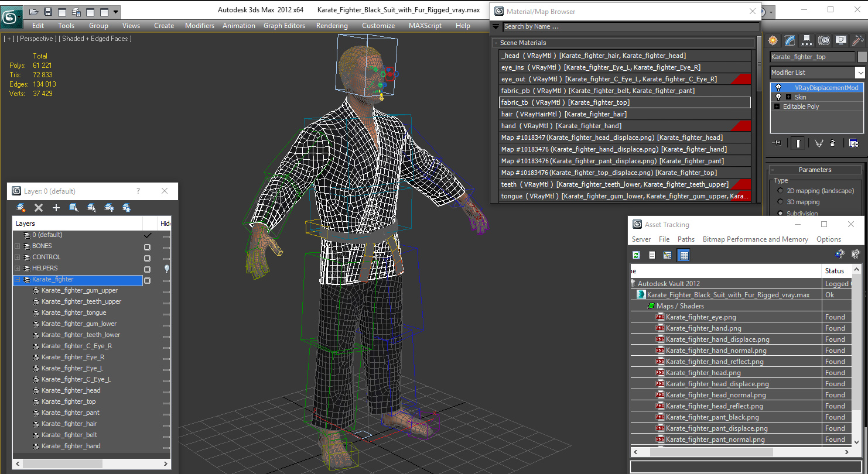Open the Modifier List dropdown
Image resolution: width=868 pixels, height=474 pixels.
[860, 73]
